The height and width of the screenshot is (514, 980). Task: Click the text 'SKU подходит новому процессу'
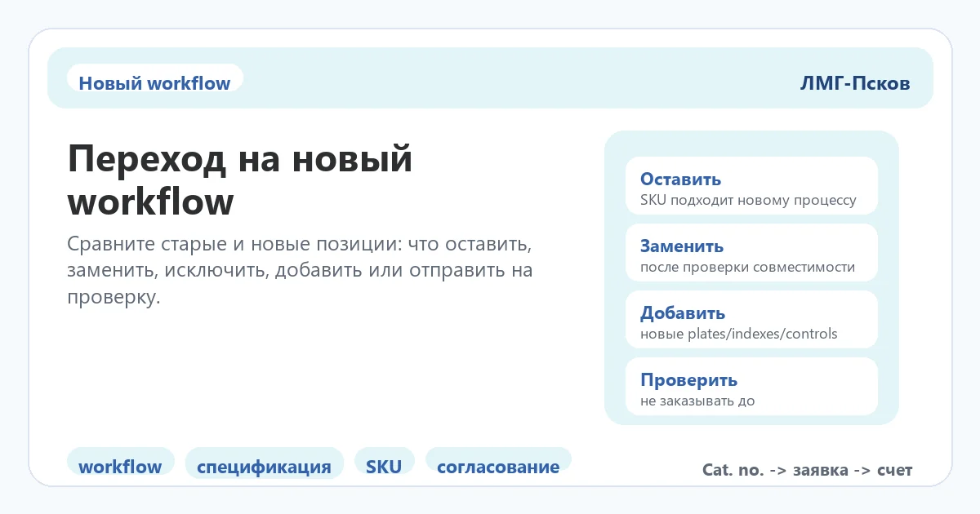(x=748, y=200)
